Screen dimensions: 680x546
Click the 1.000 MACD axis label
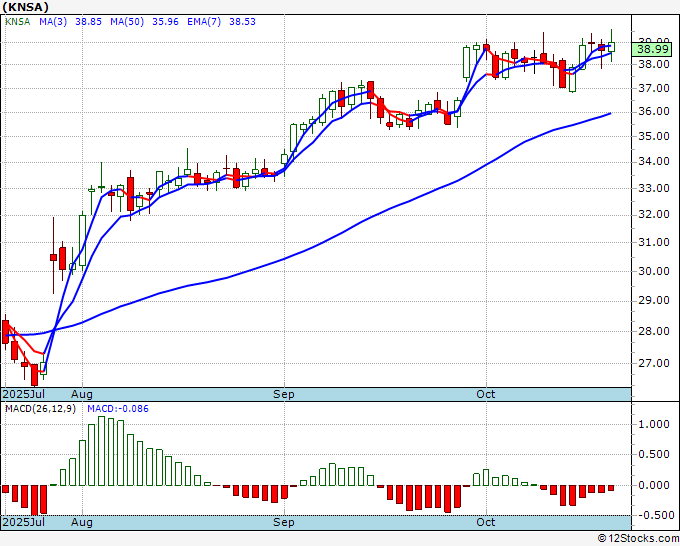(654, 424)
